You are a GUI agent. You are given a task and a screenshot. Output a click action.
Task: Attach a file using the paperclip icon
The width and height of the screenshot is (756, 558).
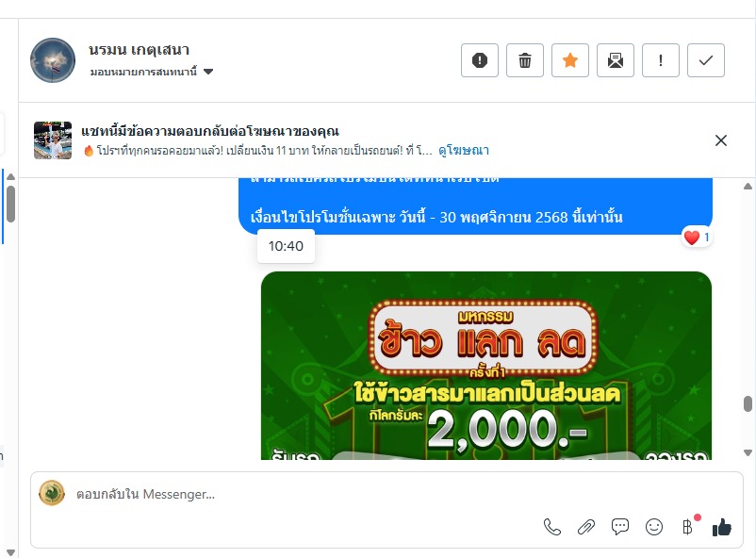click(x=586, y=527)
